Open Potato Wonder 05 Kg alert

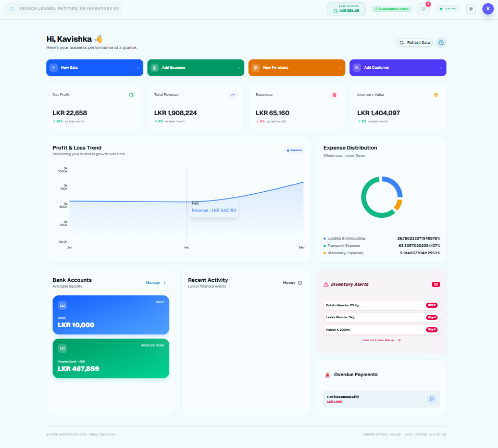click(382, 305)
